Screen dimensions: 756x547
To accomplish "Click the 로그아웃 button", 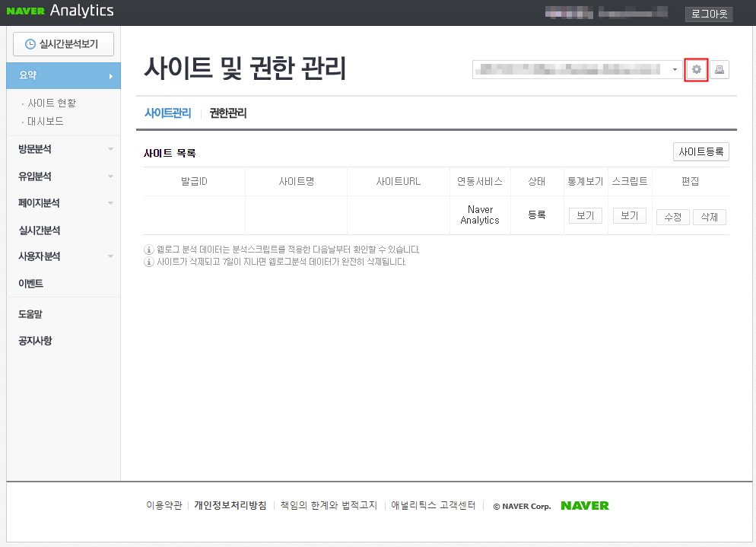I will (708, 14).
